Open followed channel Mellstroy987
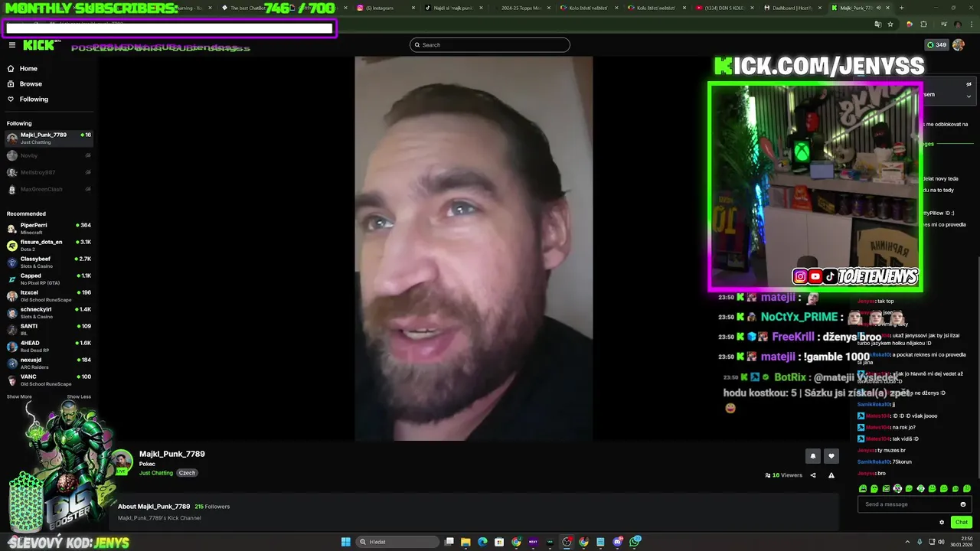The width and height of the screenshot is (980, 551). (49, 172)
